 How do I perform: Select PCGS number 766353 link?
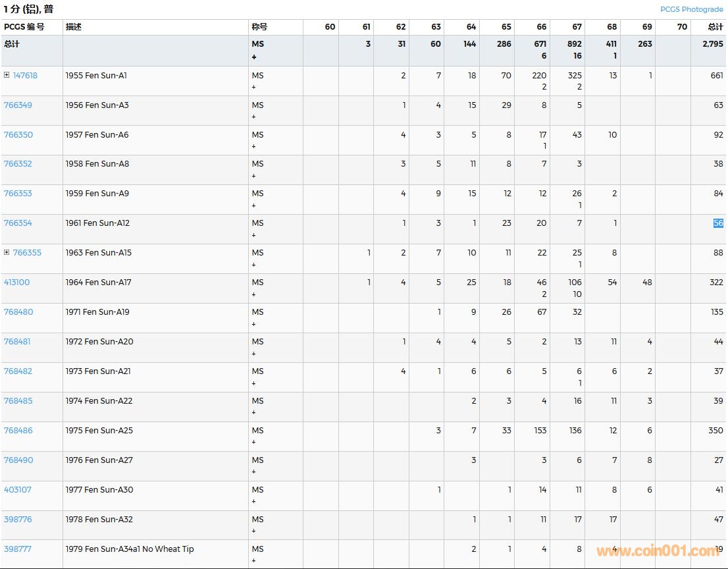[18, 193]
